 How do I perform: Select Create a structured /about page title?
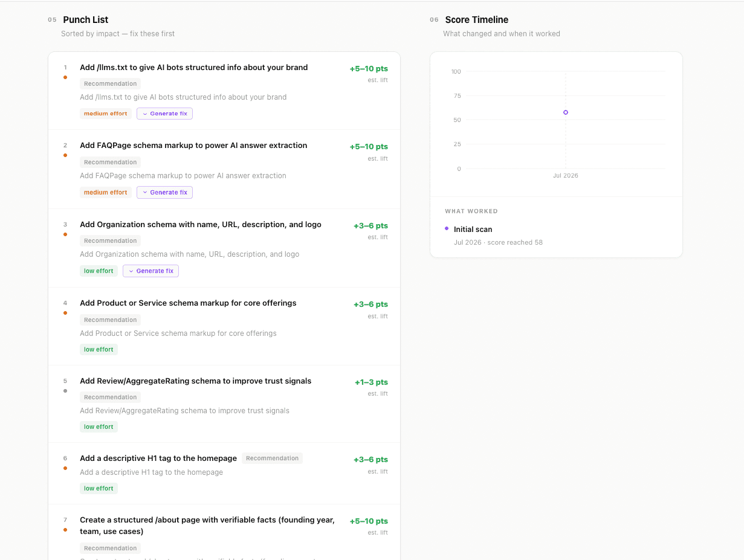[x=207, y=526]
